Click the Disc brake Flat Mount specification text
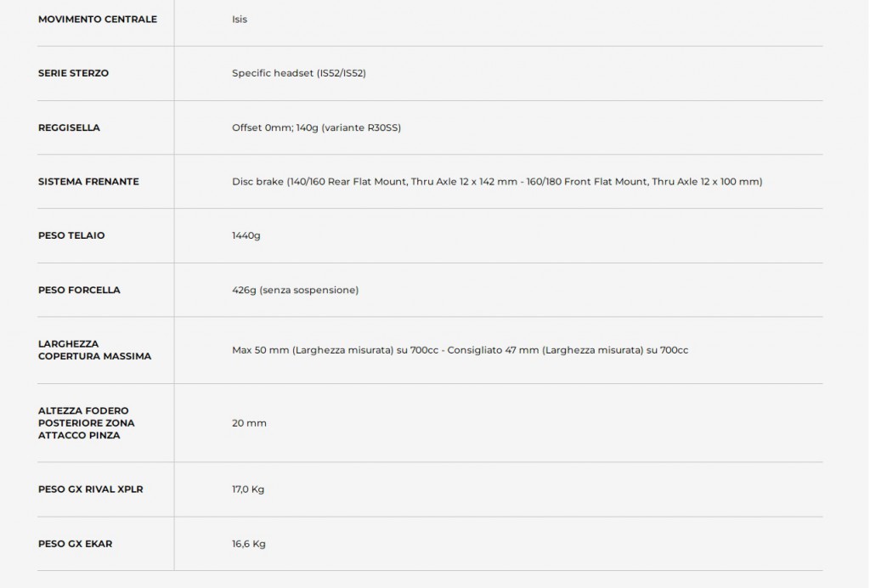Screen dimensions: 870x588 click(497, 181)
